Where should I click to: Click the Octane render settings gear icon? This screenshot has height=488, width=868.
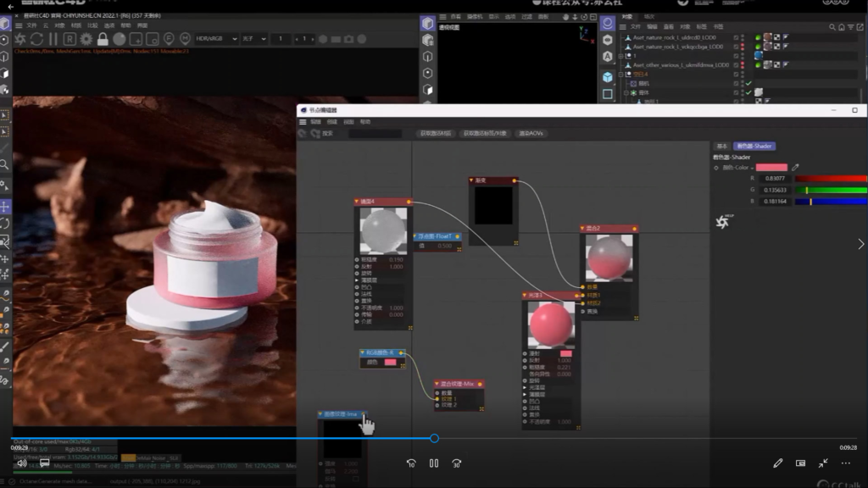(x=86, y=39)
